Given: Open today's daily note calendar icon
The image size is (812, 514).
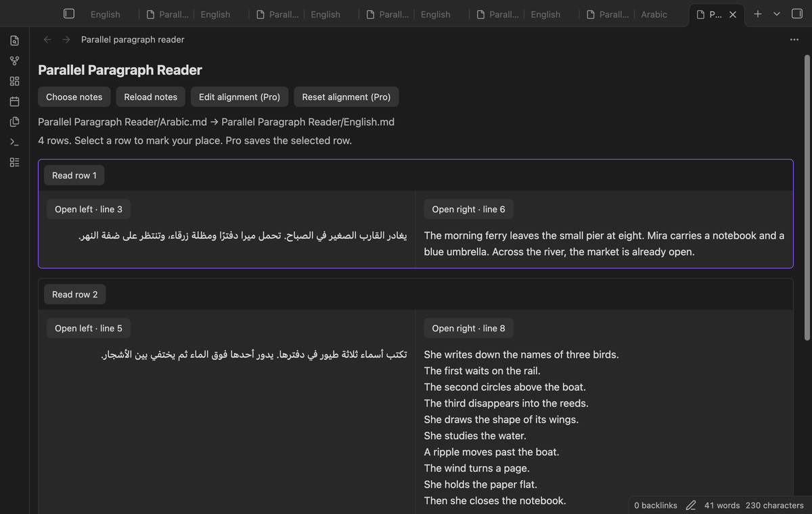Looking at the screenshot, I should pos(14,101).
